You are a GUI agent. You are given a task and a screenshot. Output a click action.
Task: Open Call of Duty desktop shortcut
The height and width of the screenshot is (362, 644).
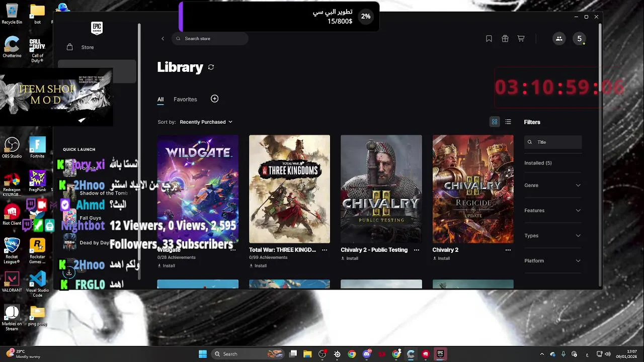coord(37,50)
